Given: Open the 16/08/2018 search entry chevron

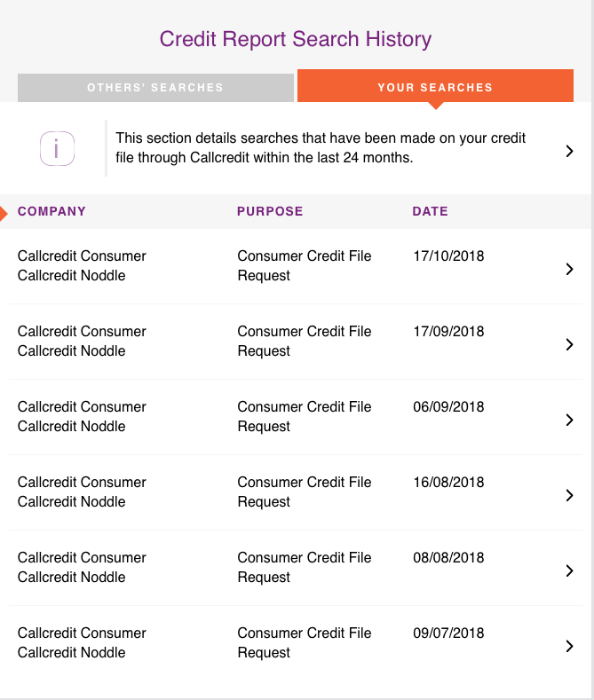Looking at the screenshot, I should pos(569,495).
